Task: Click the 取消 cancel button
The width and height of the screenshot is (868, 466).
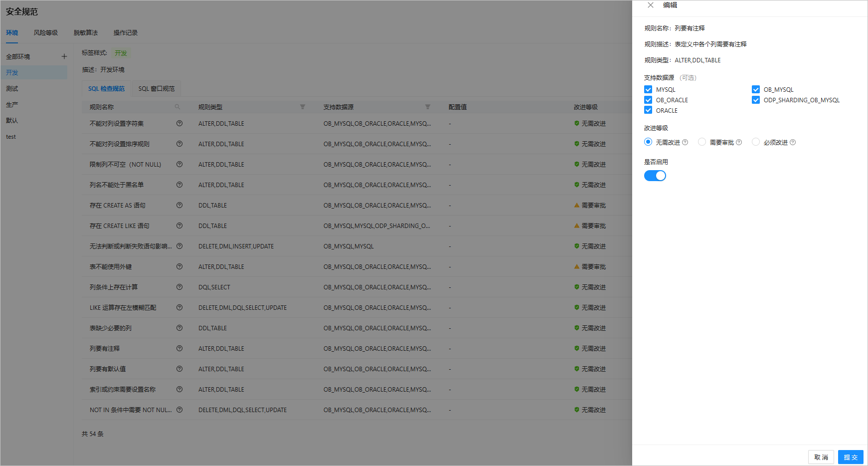Action: (821, 457)
